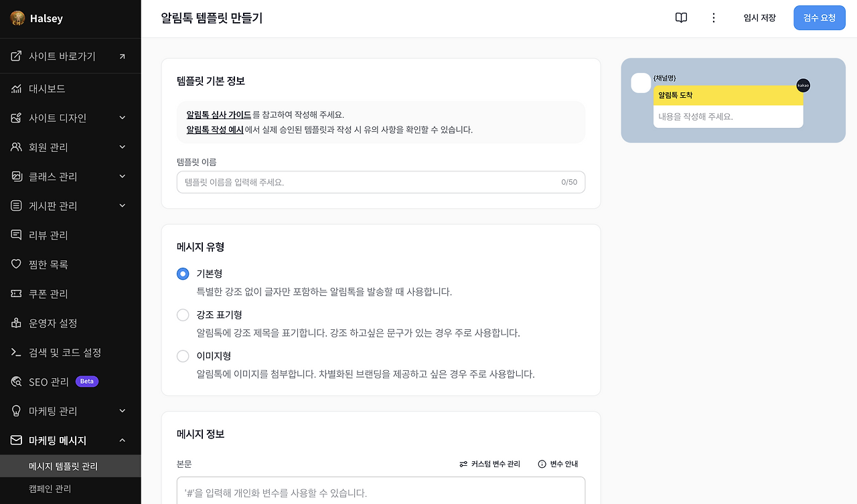Click the selected 기본형 radio button
This screenshot has height=504, width=857.
tap(183, 274)
